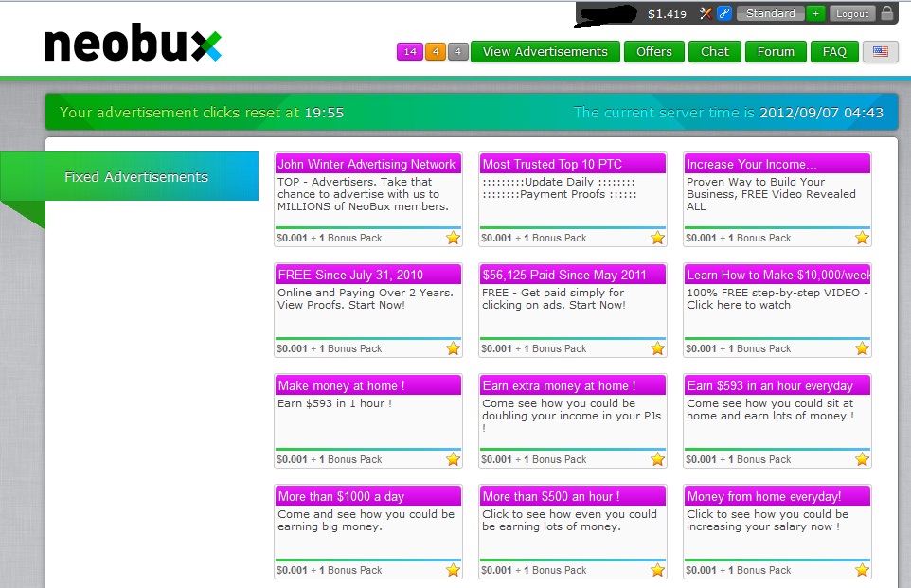Click 'TOP - Advertisers' ad description text
911x588 pixels.
[x=363, y=194]
